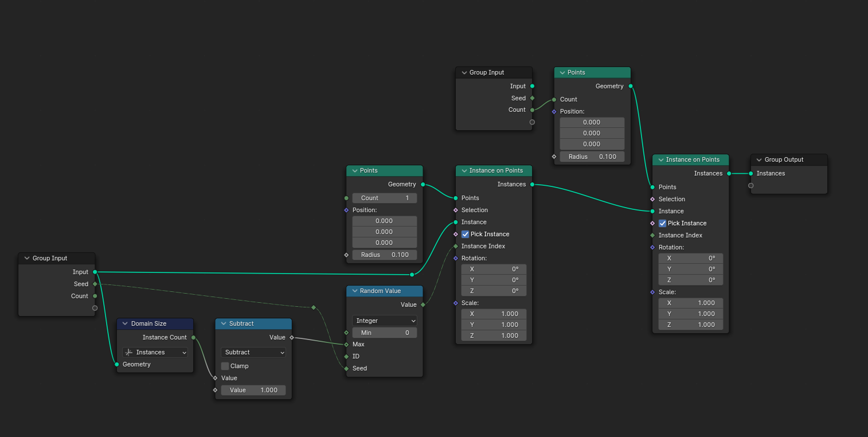This screenshot has height=437, width=868.
Task: Click the empty socket on Group Output node
Action: click(750, 185)
